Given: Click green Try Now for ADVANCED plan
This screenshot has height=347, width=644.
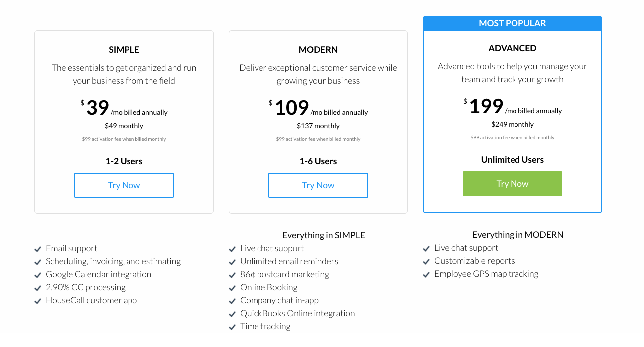Looking at the screenshot, I should click(513, 184).
